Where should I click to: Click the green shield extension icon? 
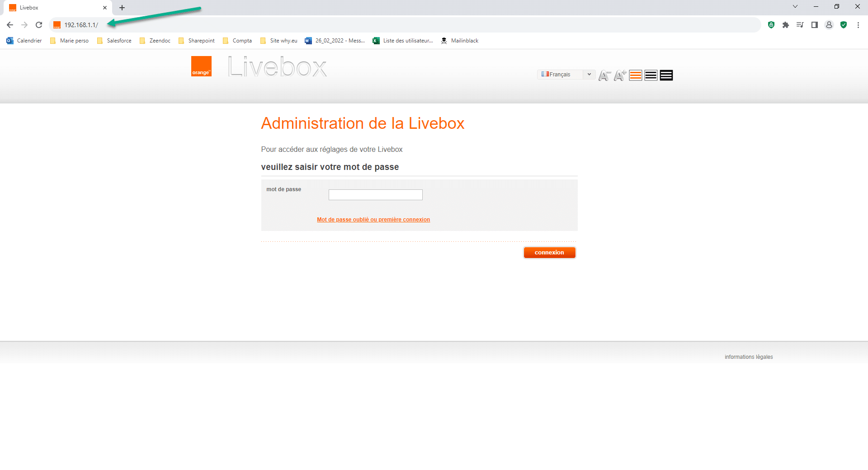click(x=771, y=25)
